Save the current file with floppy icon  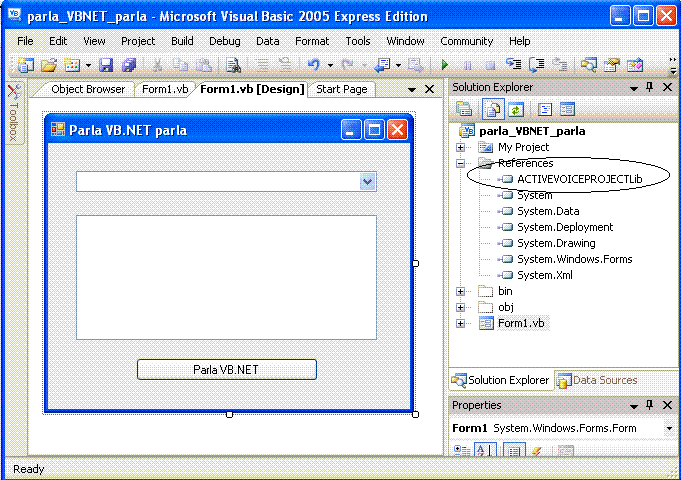[x=106, y=65]
